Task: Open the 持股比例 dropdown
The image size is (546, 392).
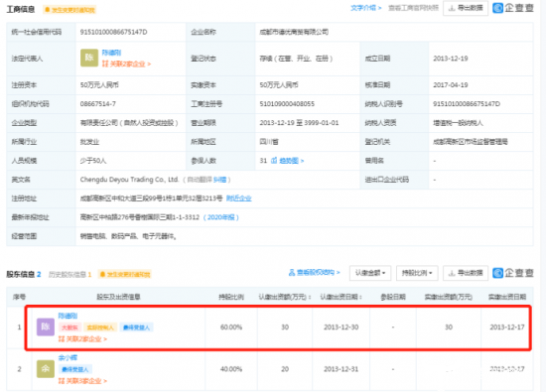Action: point(417,273)
